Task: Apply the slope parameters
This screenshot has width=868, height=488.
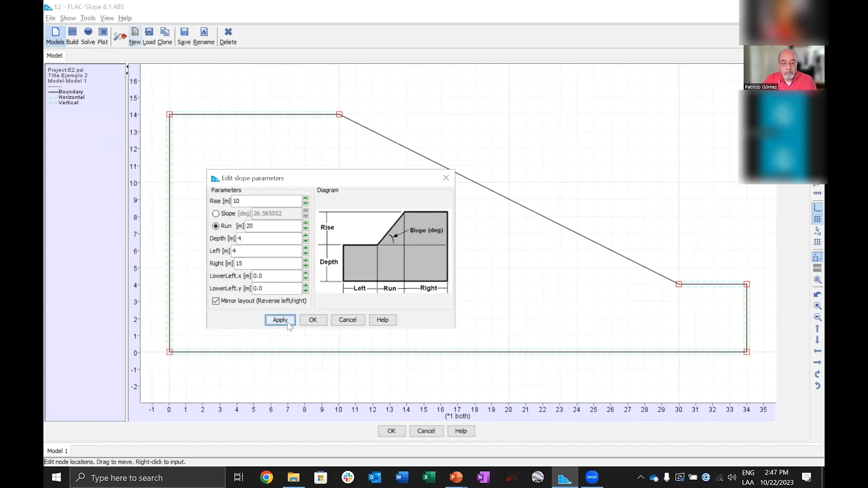Action: 280,320
